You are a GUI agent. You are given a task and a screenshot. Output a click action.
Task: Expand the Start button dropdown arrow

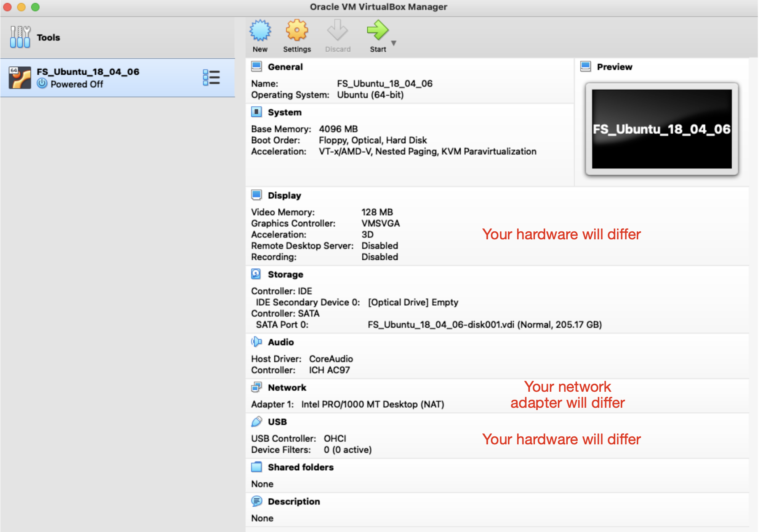click(394, 43)
